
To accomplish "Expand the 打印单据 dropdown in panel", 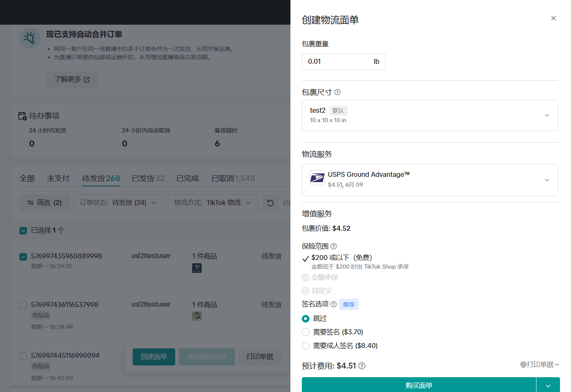I will (539, 365).
